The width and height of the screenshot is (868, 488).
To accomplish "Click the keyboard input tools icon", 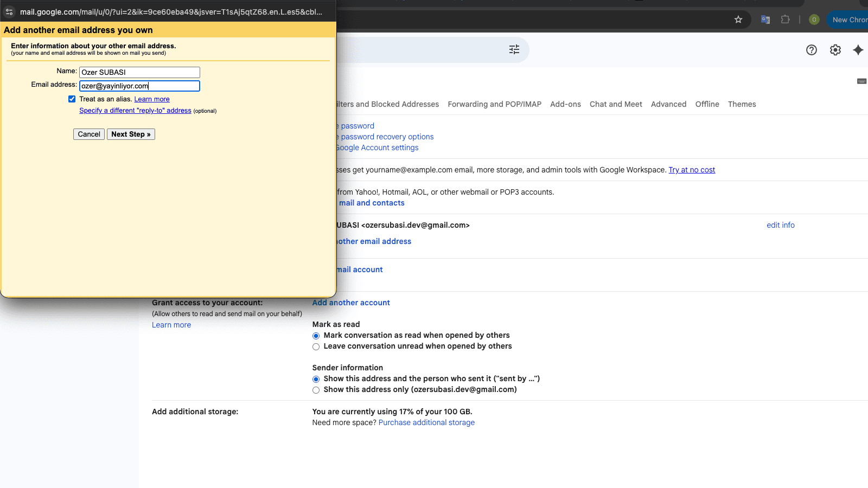I will [x=861, y=81].
